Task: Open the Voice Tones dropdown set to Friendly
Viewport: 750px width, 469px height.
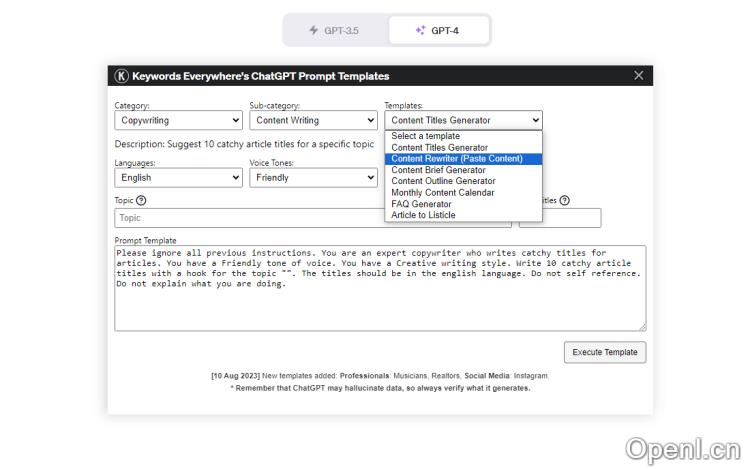Action: tap(312, 178)
